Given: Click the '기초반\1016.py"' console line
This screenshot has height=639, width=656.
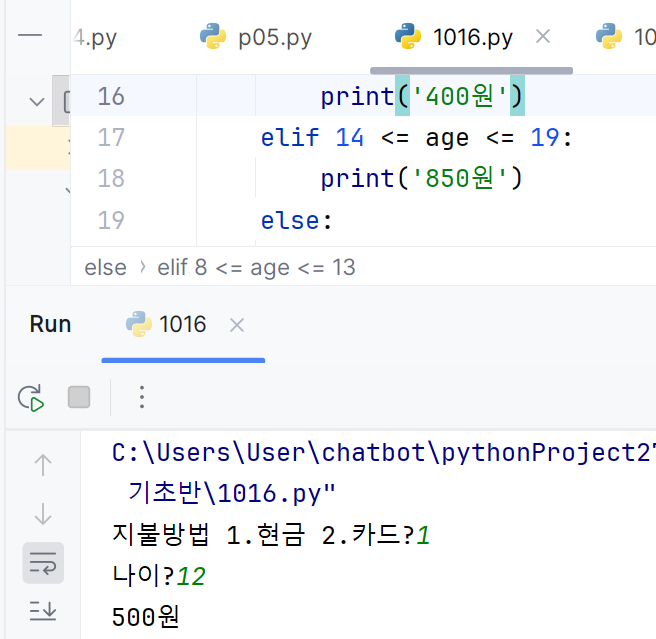Looking at the screenshot, I should pyautogui.click(x=231, y=493).
